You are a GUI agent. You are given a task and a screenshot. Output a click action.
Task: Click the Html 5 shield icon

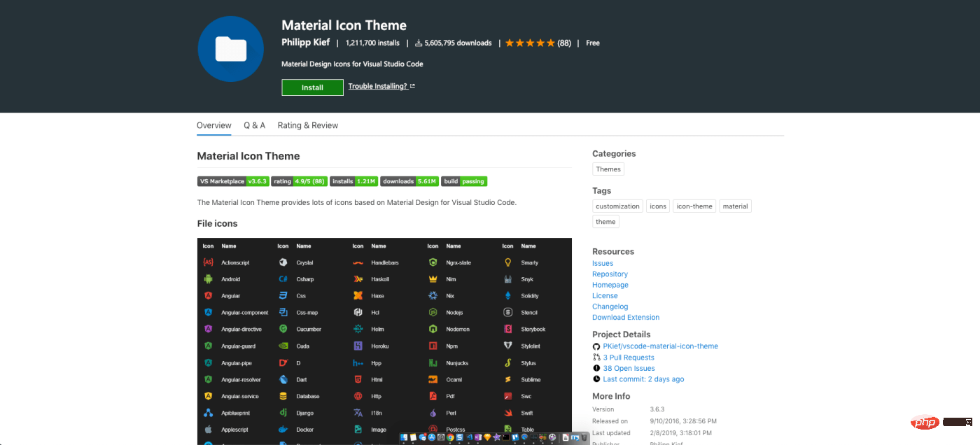tap(358, 379)
